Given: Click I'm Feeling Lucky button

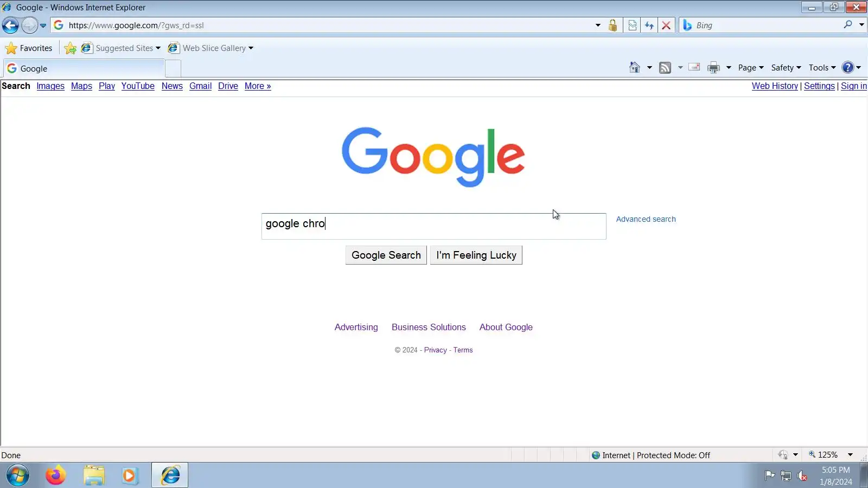Looking at the screenshot, I should (x=476, y=255).
